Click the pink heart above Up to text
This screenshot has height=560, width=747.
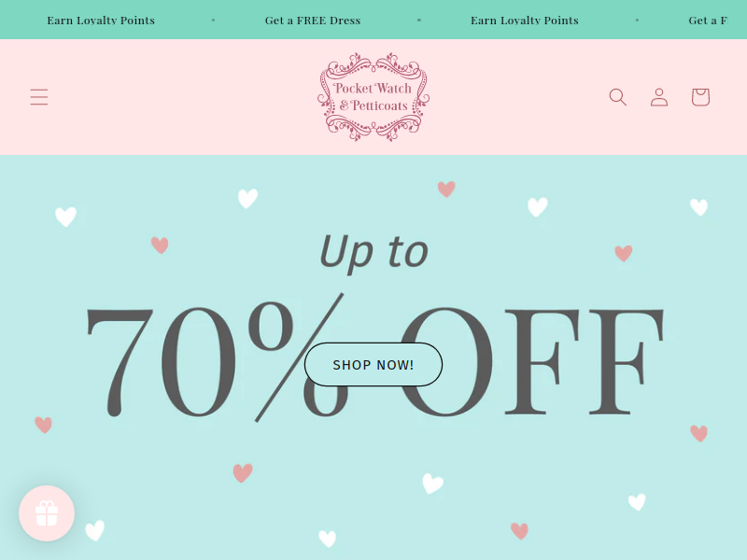pyautogui.click(x=446, y=189)
